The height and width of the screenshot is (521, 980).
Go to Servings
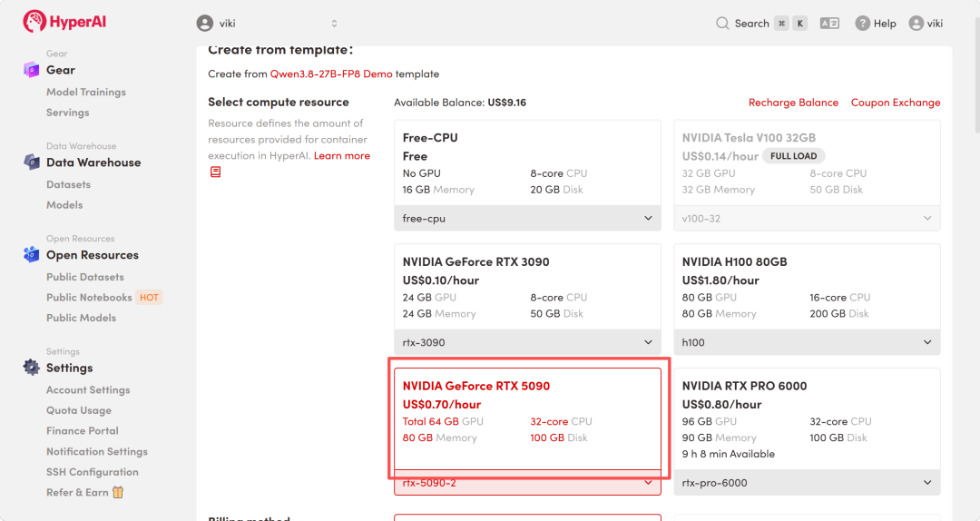point(67,113)
